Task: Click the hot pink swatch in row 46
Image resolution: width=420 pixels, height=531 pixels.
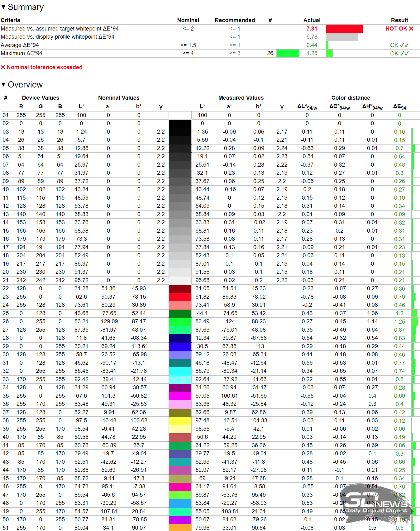Action: pyautogui.click(x=180, y=487)
